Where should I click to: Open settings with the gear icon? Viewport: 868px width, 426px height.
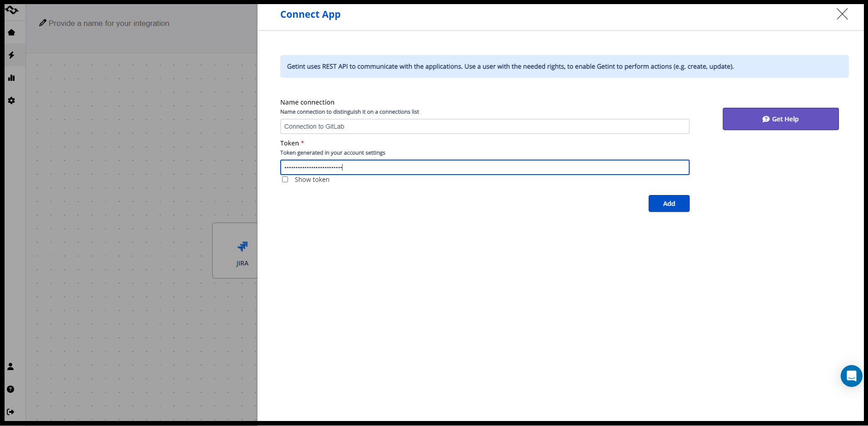coord(11,100)
